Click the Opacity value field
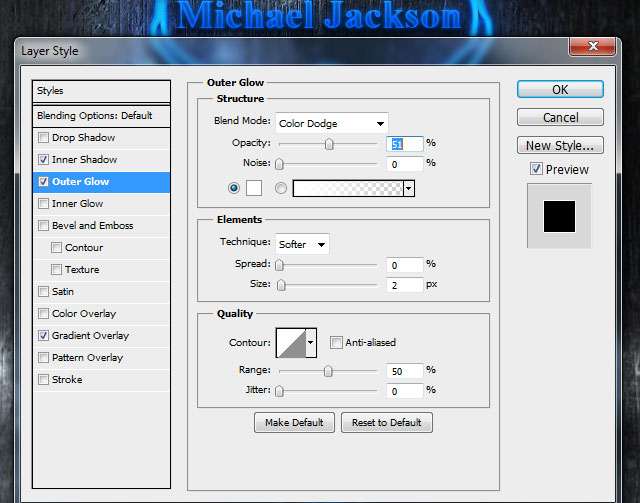The height and width of the screenshot is (503, 640). point(404,144)
